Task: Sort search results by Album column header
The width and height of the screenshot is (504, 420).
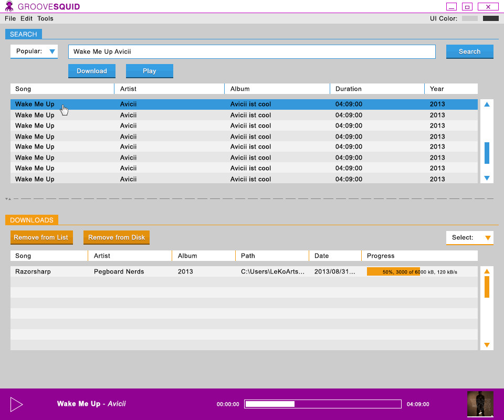Action: 277,89
